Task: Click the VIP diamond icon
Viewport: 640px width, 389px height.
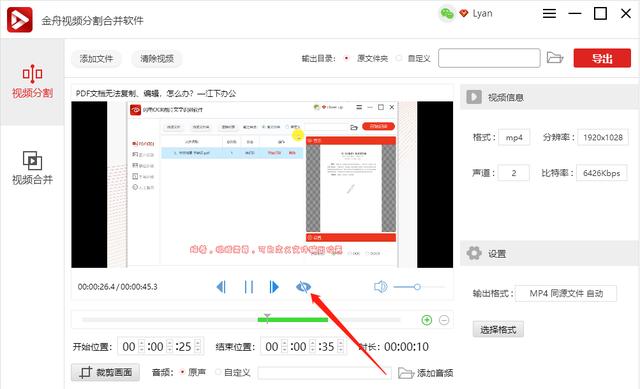Action: (x=464, y=13)
